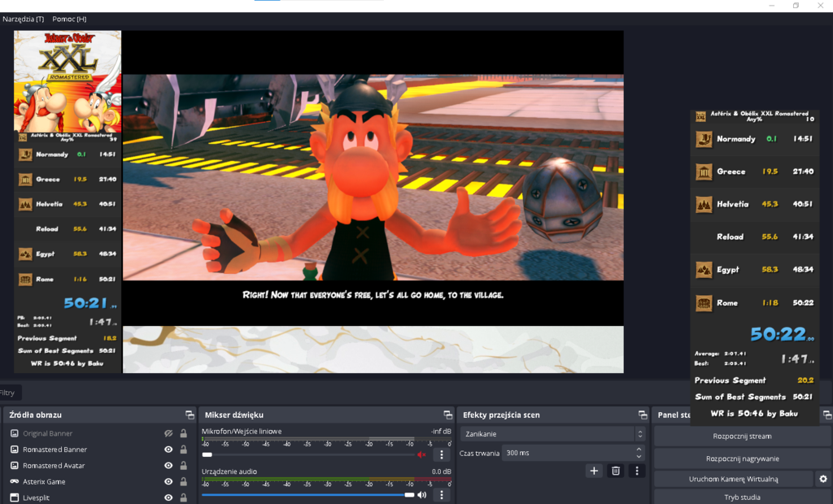Viewport: 833px width, 504px height.
Task: Click the Rozpocznij nagrywanie button
Action: (742, 458)
